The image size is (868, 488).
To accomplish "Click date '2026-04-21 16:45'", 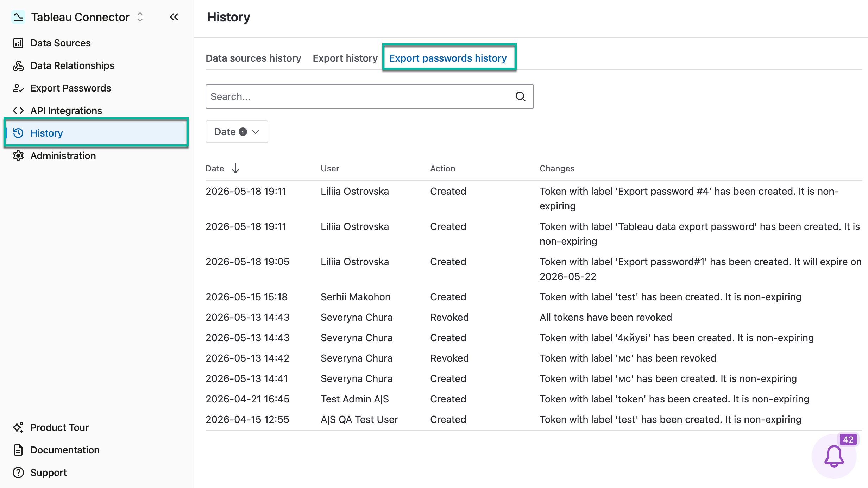I will 247,399.
